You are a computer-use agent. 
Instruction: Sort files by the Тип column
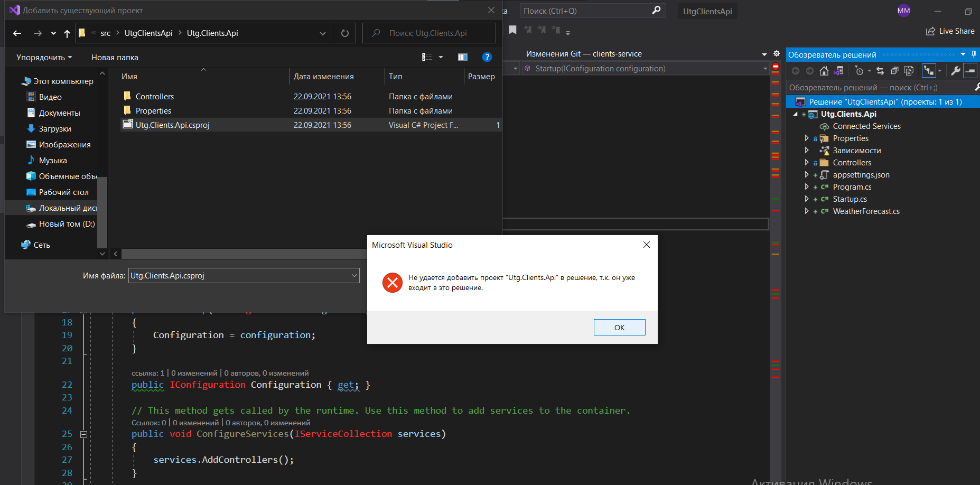pos(396,77)
